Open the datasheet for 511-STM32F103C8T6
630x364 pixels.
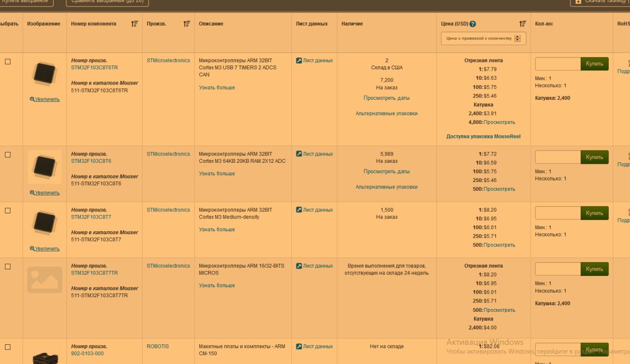point(315,154)
